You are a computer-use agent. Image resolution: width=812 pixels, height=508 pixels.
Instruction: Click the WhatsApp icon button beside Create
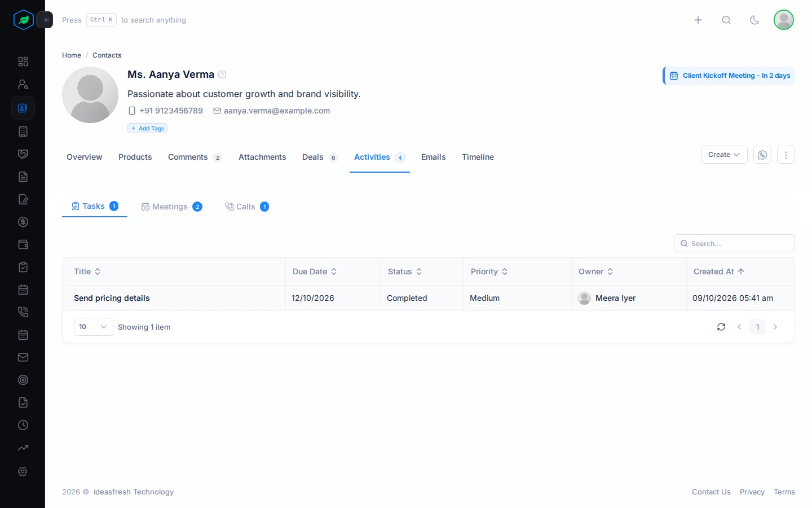click(x=762, y=155)
